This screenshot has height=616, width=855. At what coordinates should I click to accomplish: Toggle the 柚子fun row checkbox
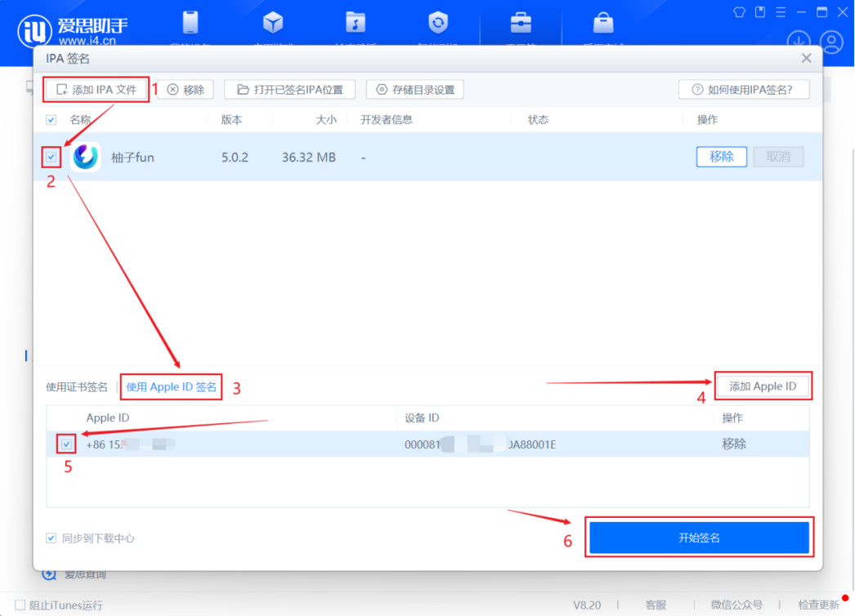click(51, 157)
